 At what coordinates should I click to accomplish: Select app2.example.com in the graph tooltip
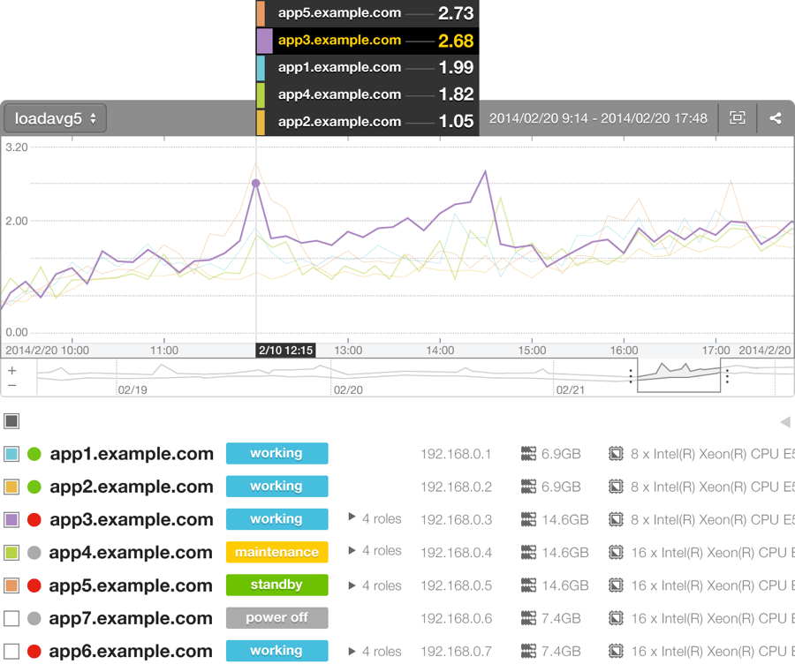pyautogui.click(x=339, y=122)
